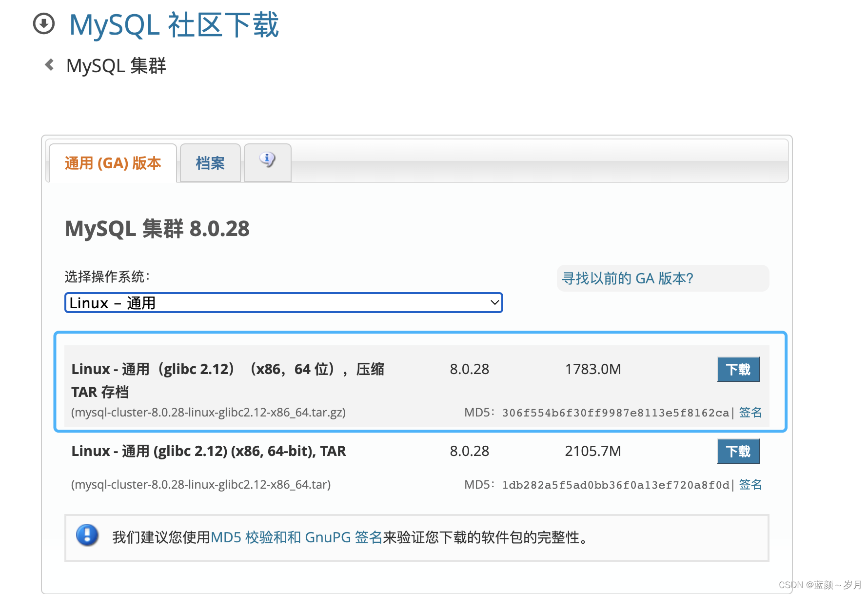This screenshot has width=868, height=594.
Task: Open the info bubble tab icon
Action: coord(267,160)
